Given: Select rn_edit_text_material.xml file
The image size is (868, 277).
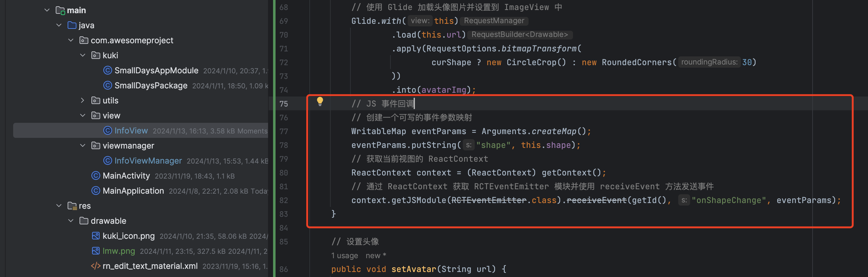Looking at the screenshot, I should 150,266.
